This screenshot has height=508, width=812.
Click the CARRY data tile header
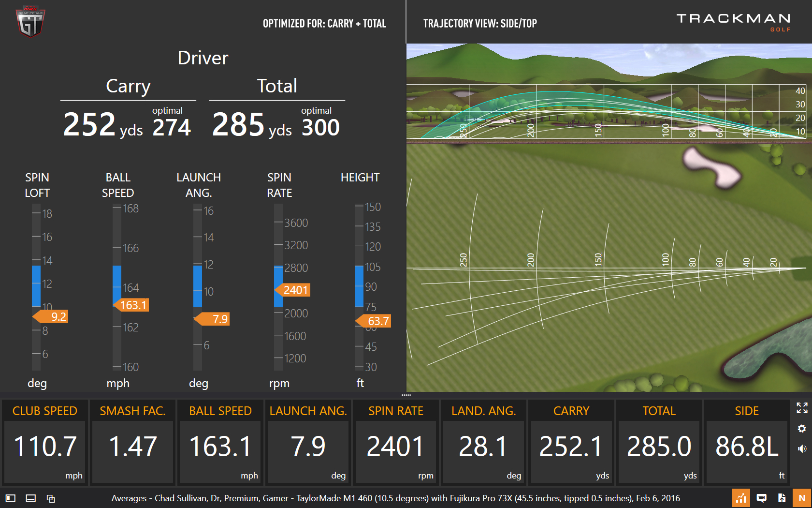click(x=571, y=411)
